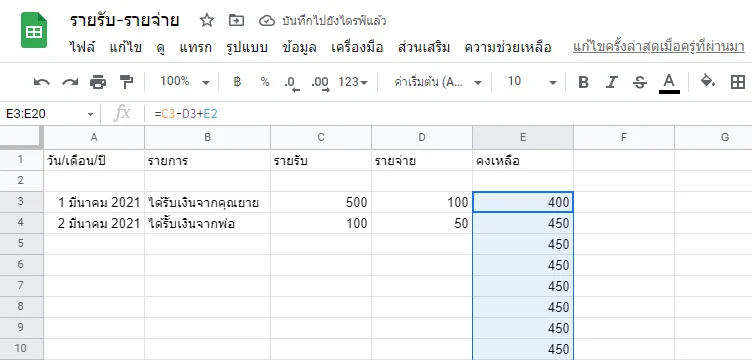Increase decimal places
The width and height of the screenshot is (752, 360).
[320, 83]
